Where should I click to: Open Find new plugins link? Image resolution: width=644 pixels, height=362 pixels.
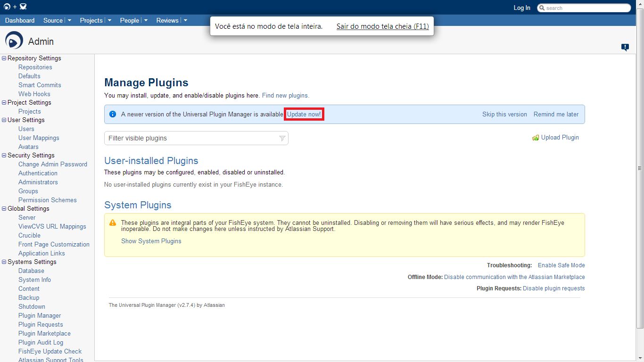pos(286,95)
